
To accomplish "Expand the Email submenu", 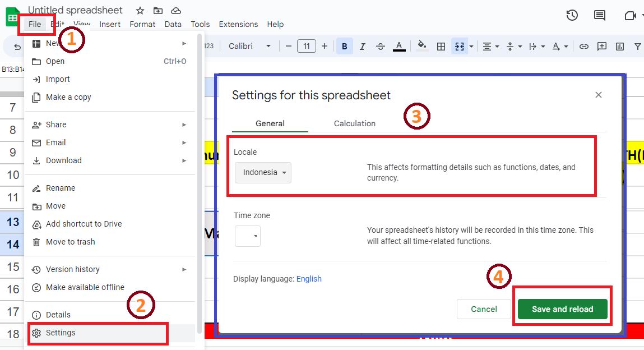I will (110, 142).
